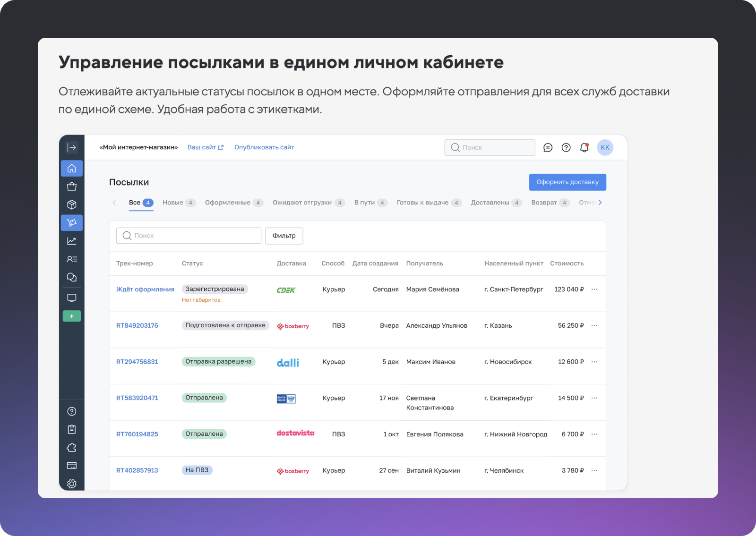Viewport: 756px width, 536px height.
Task: Click the parcel search input field
Action: tap(188, 235)
